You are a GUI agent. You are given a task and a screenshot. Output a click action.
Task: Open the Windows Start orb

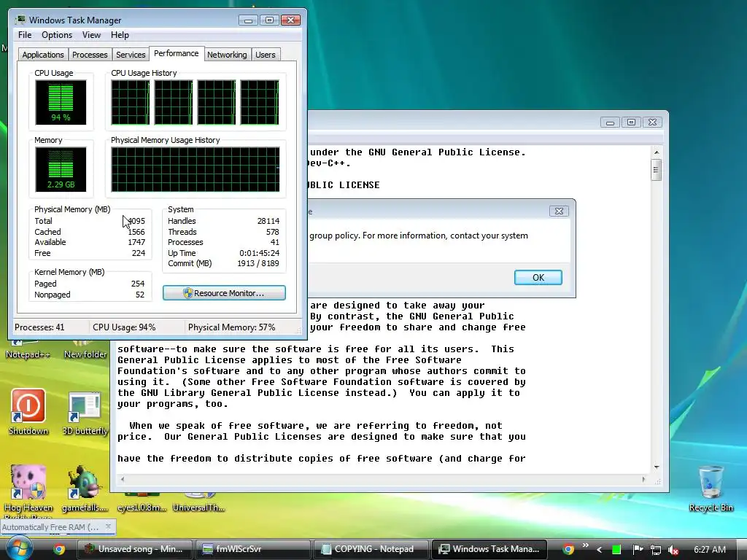18,548
